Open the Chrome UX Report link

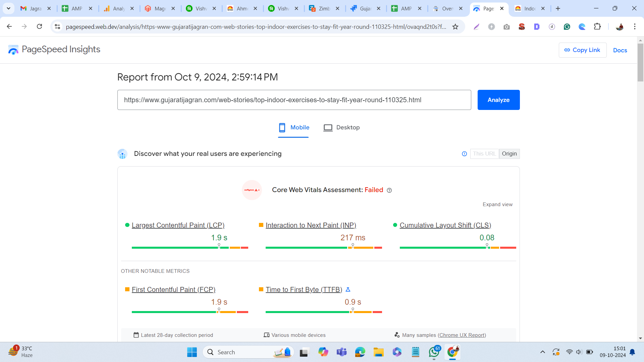point(462,335)
